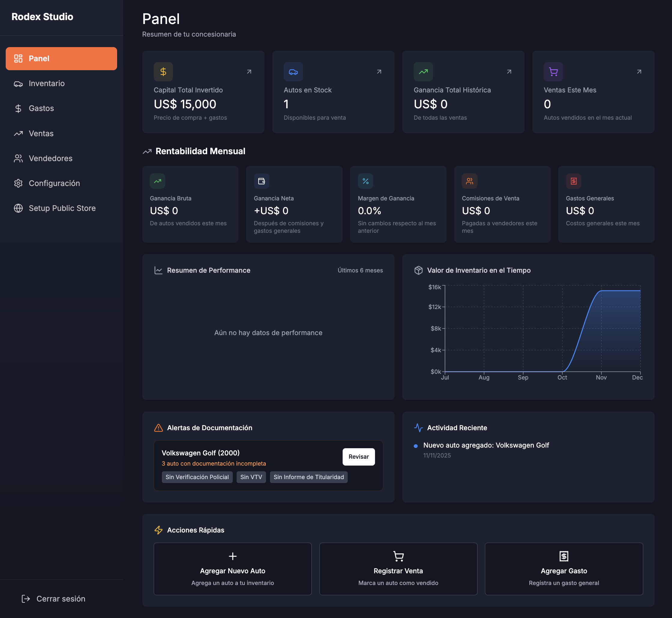Click the shopping cart icon on Ventas Este Mes card
Viewport: 672px width, 618px height.
coord(553,72)
